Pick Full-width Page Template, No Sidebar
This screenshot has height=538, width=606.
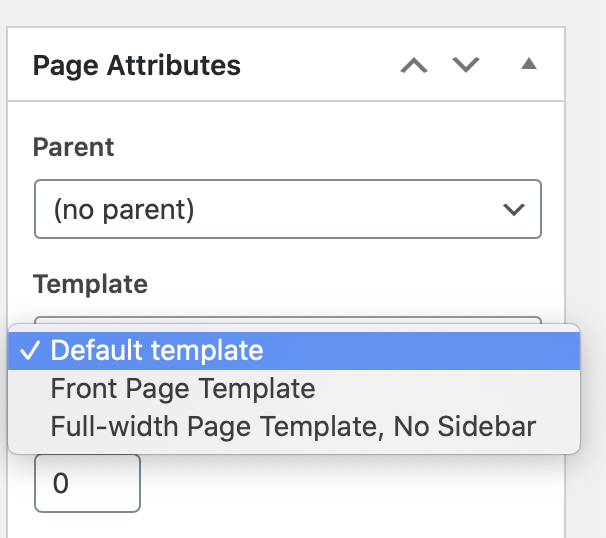click(293, 426)
